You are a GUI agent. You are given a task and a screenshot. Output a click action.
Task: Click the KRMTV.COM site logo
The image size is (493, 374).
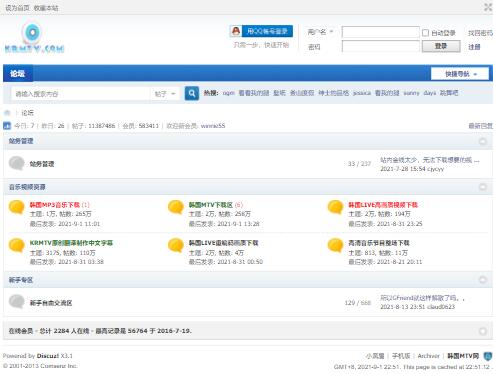pos(34,37)
